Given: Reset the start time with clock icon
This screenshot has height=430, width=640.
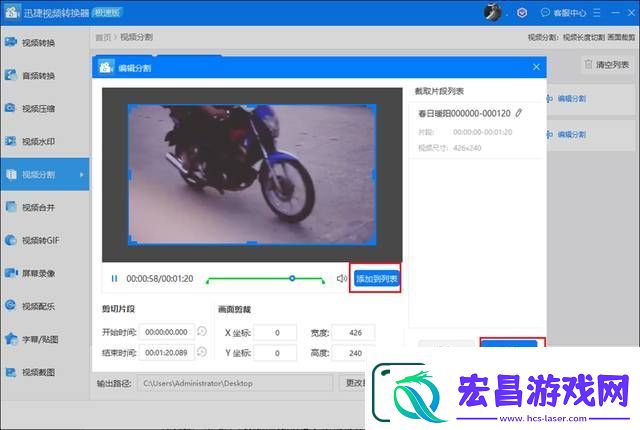Looking at the screenshot, I should tap(202, 331).
